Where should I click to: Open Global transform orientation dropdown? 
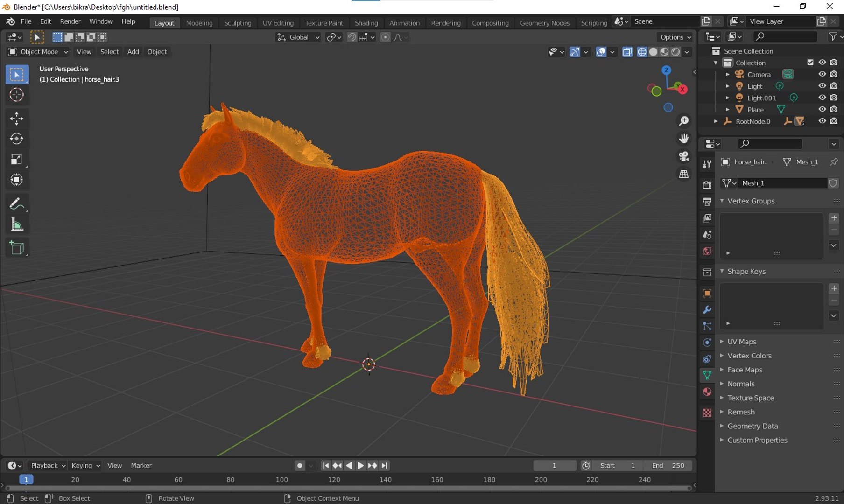pyautogui.click(x=299, y=37)
